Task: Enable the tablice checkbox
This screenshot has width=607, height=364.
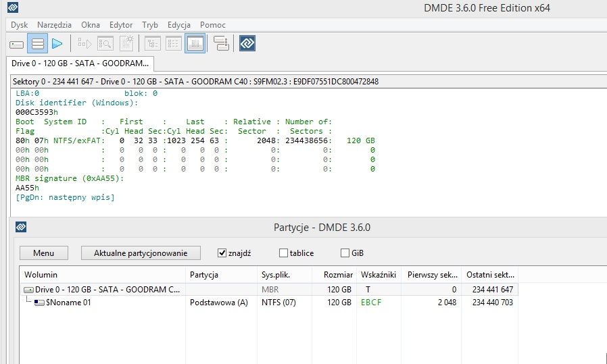Action: pyautogui.click(x=283, y=253)
